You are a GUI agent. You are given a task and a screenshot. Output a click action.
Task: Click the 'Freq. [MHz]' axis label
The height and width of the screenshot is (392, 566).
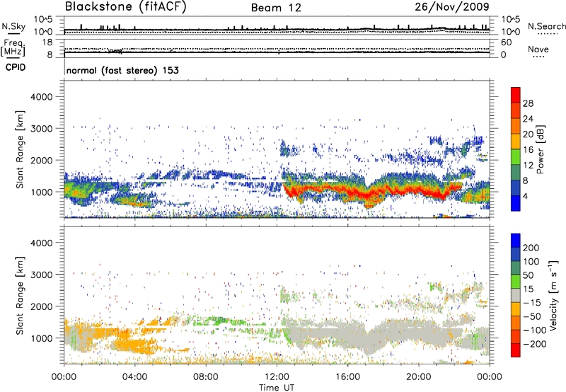[13, 48]
